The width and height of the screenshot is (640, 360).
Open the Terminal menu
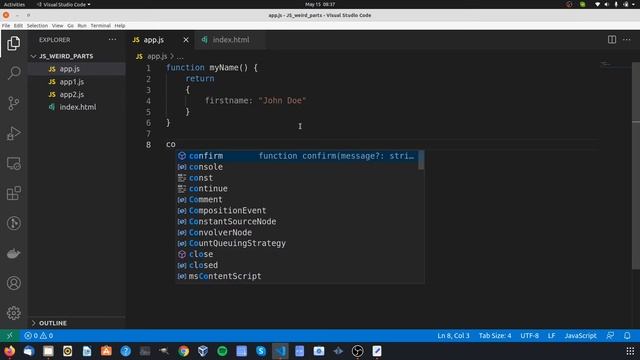(x=100, y=25)
